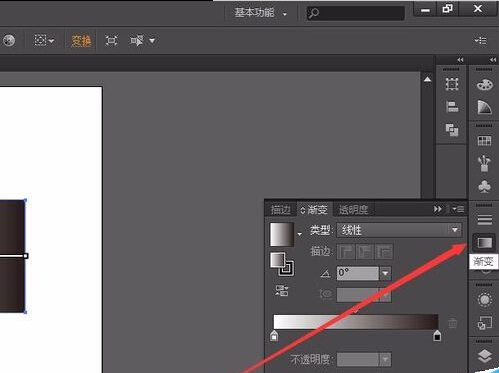
Task: Collapse the right icon dock column
Action: [493, 60]
